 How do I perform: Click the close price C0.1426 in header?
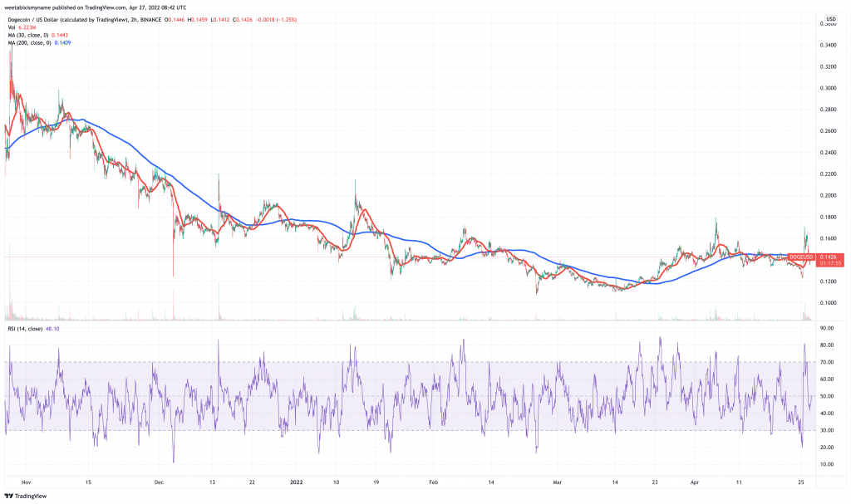[x=243, y=20]
